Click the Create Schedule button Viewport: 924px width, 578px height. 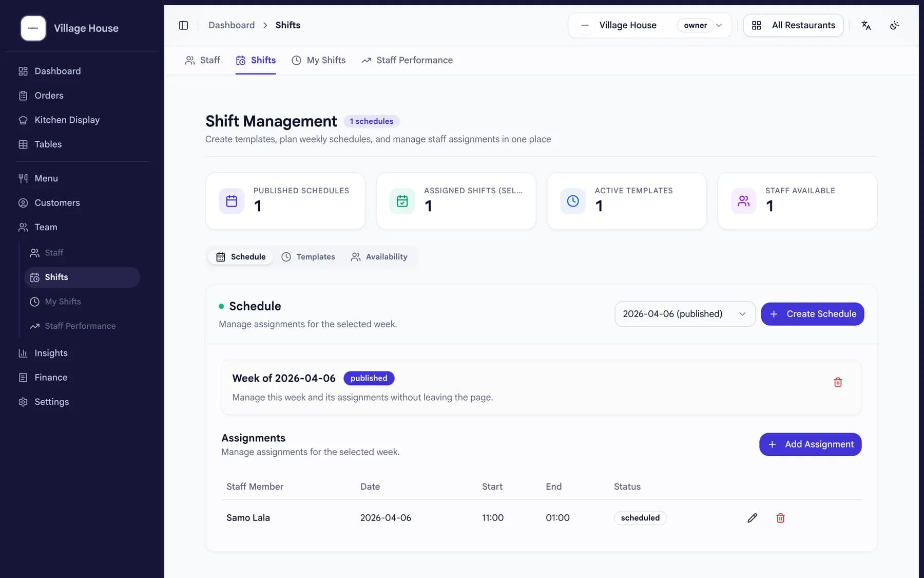click(x=813, y=314)
